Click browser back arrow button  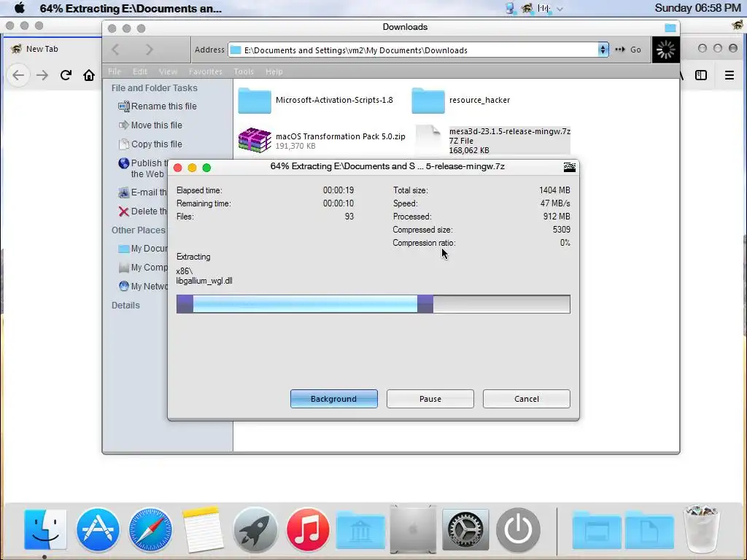[18, 75]
